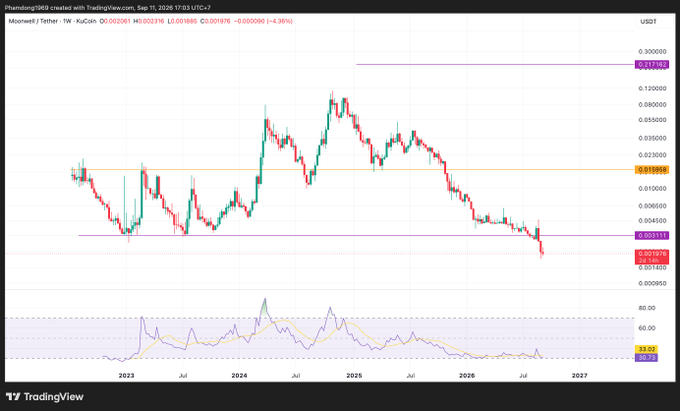Click the 2024 label on time axis
The image size is (680, 411).
[x=239, y=375]
